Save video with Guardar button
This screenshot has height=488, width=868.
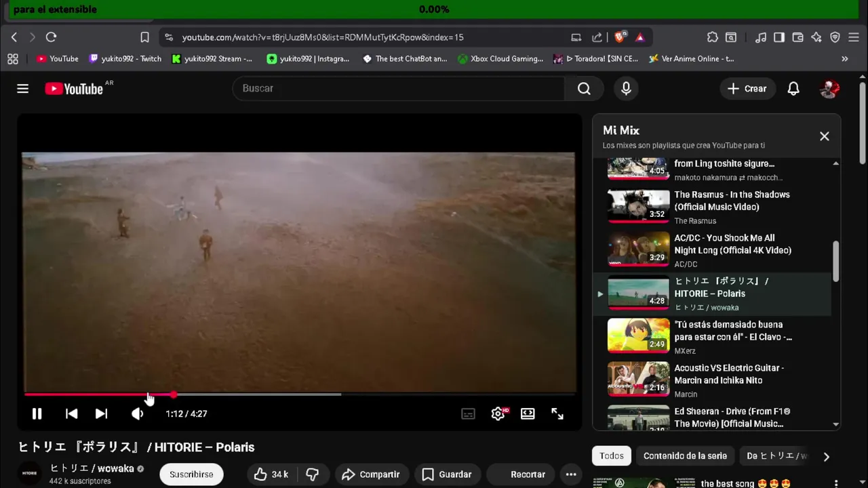[447, 474]
